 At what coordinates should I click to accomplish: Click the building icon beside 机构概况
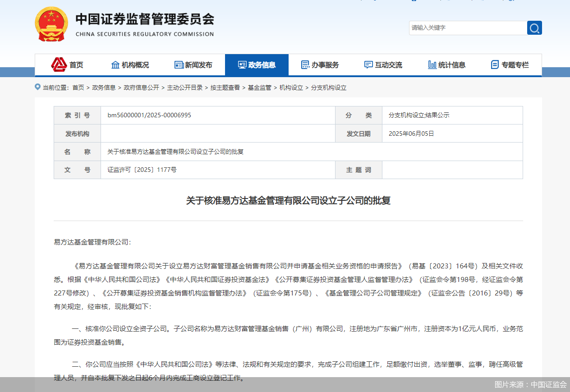click(115, 65)
